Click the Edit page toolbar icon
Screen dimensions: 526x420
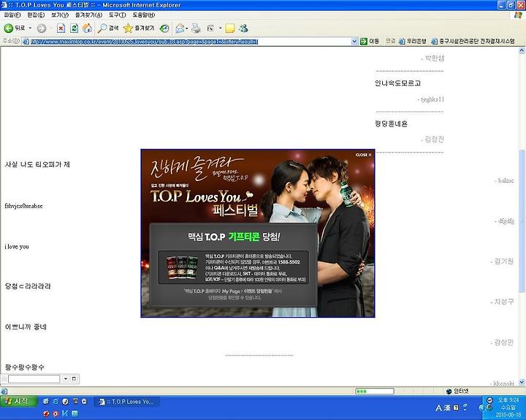[210, 28]
